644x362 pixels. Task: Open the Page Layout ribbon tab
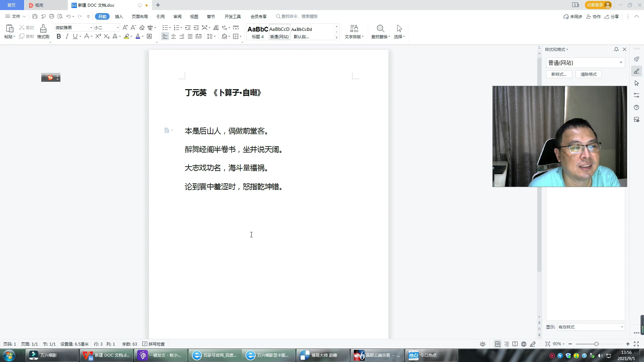click(140, 16)
